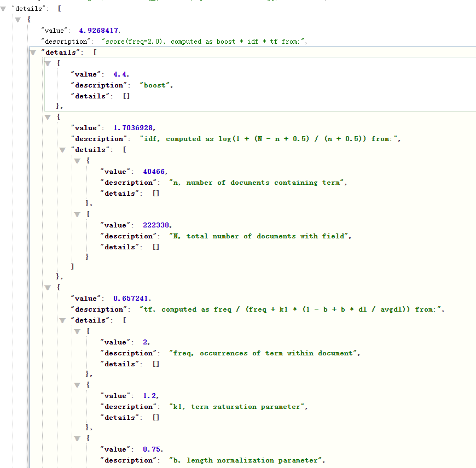Select the boost value 4.4
Image resolution: width=476 pixels, height=468 pixels.
[120, 74]
